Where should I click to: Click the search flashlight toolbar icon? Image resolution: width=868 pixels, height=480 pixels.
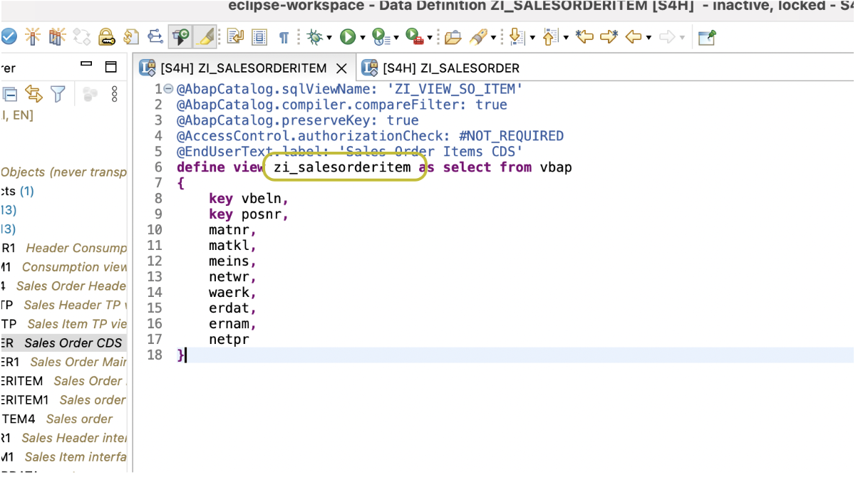(x=478, y=36)
